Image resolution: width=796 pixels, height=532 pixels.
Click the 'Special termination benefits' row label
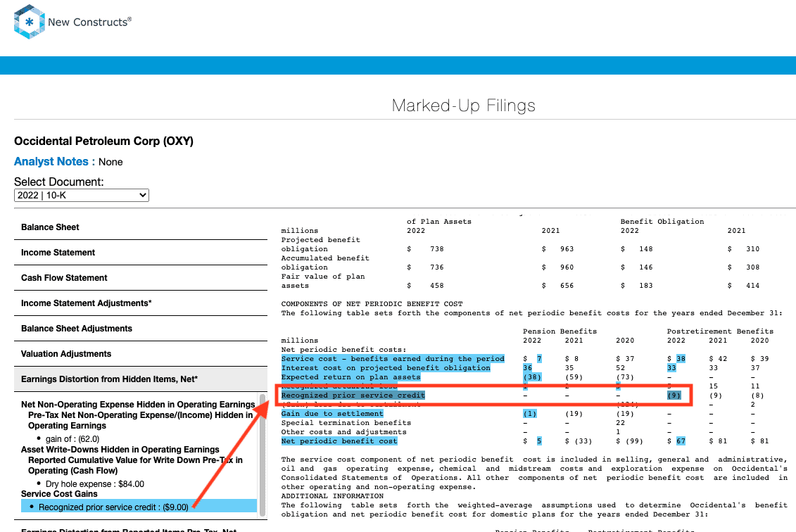pyautogui.click(x=346, y=423)
